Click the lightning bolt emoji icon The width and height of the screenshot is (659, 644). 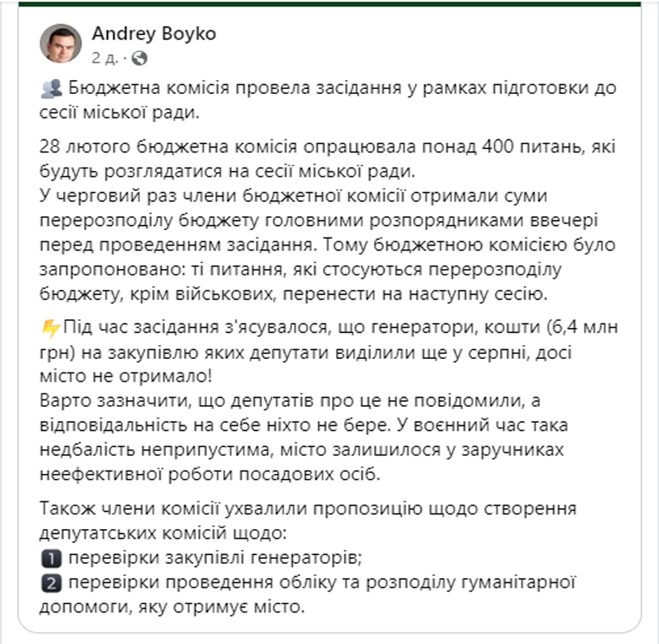[x=49, y=328]
